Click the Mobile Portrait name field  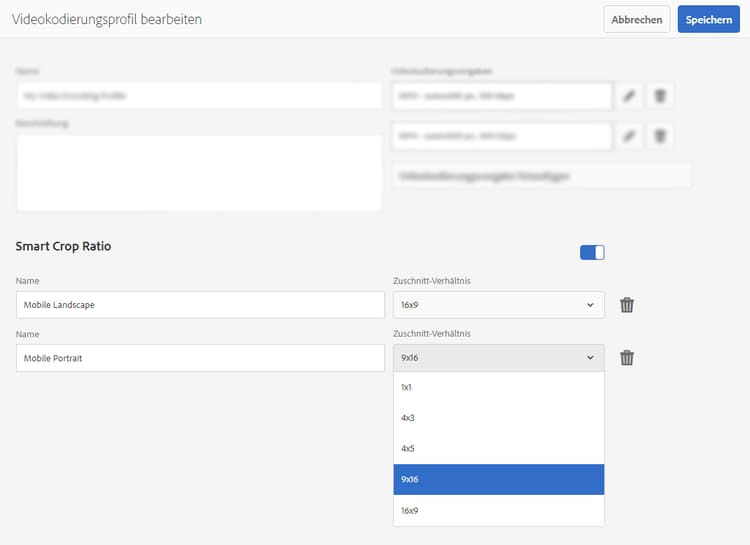200,358
